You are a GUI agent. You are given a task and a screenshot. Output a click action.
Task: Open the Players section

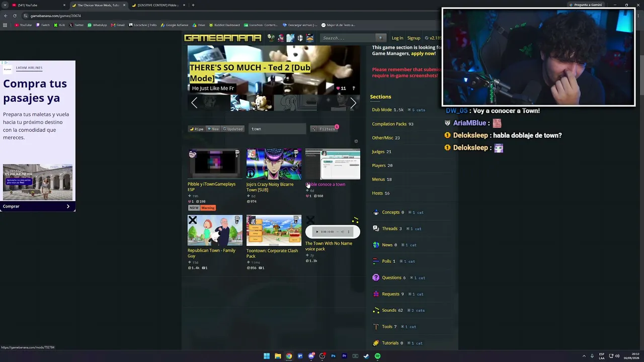click(379, 165)
